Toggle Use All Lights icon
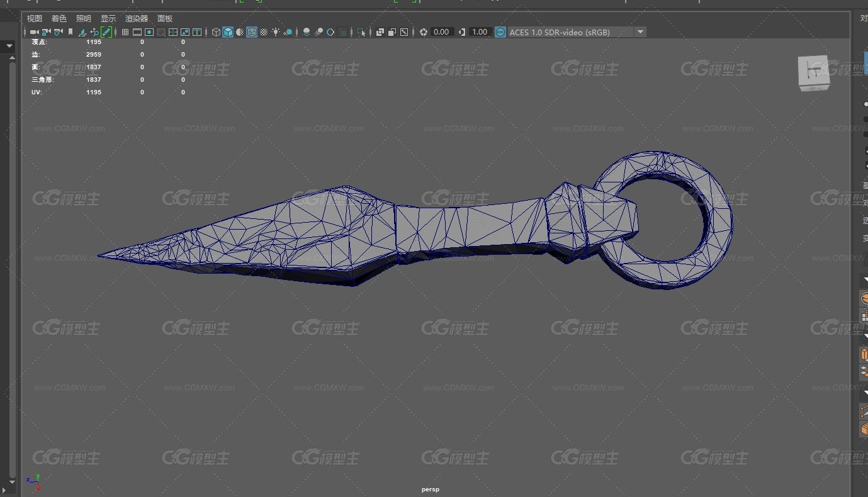Image resolution: width=868 pixels, height=497 pixels. tap(276, 32)
